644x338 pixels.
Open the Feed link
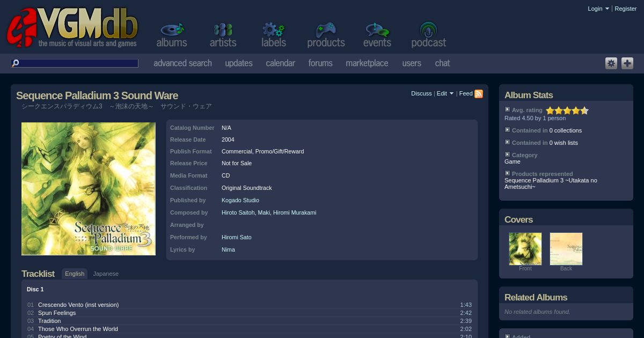point(466,93)
